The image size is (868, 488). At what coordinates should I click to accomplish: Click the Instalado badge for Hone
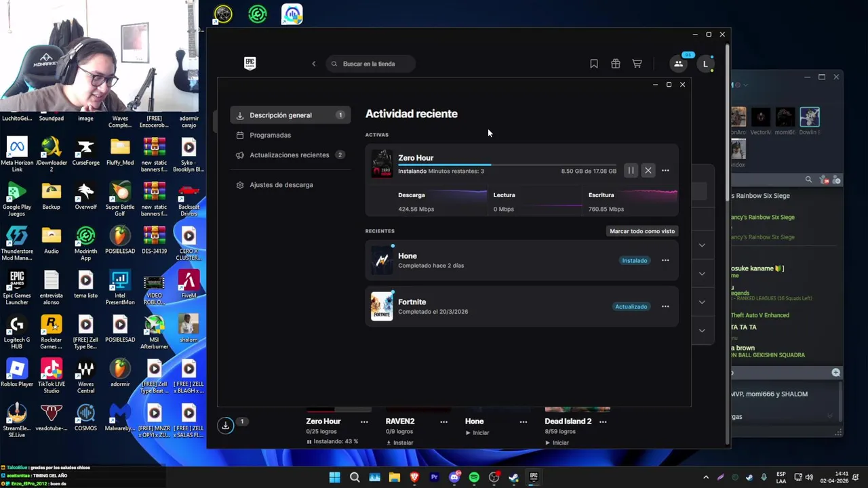coord(635,260)
